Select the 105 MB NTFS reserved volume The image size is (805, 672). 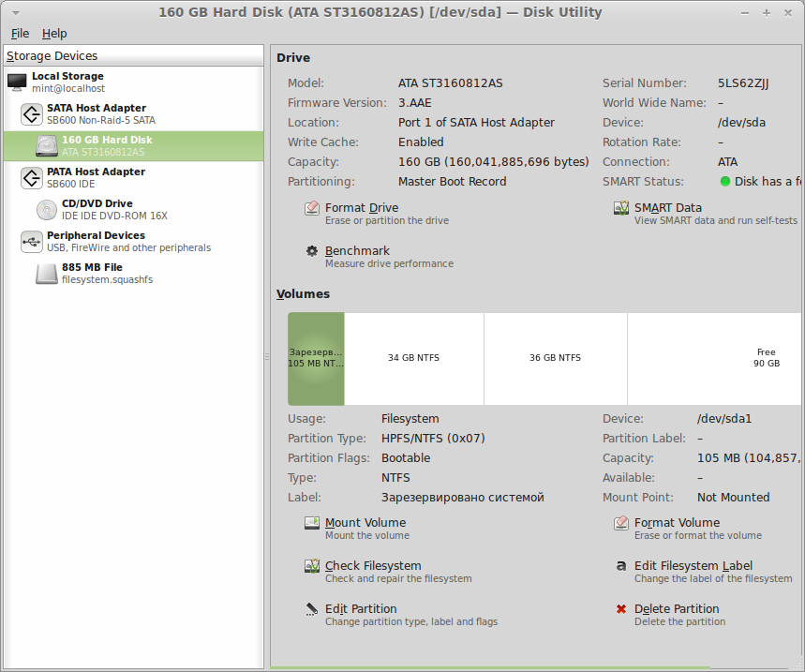[316, 358]
